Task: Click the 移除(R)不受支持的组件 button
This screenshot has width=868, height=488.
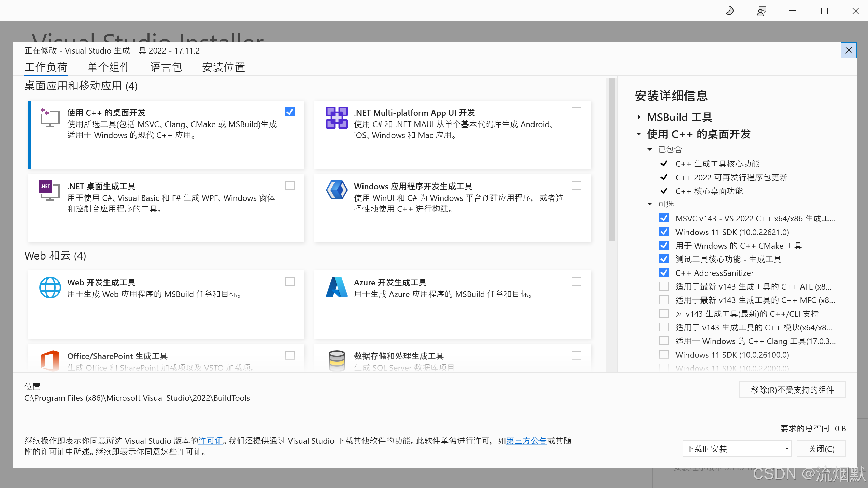Action: tap(792, 389)
